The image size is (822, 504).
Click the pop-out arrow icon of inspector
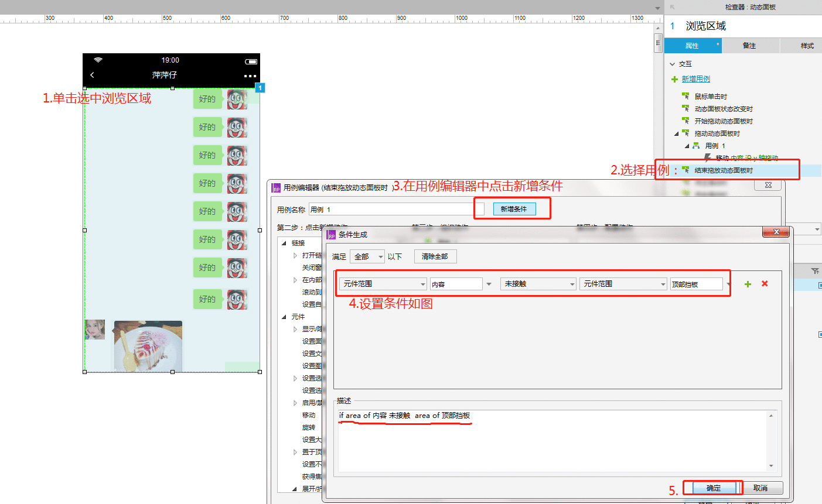pos(673,7)
